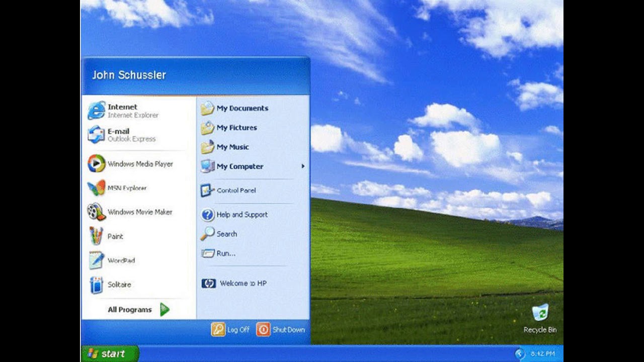Open the Internet Explorer globe icon
The height and width of the screenshot is (362, 644).
pyautogui.click(x=96, y=111)
